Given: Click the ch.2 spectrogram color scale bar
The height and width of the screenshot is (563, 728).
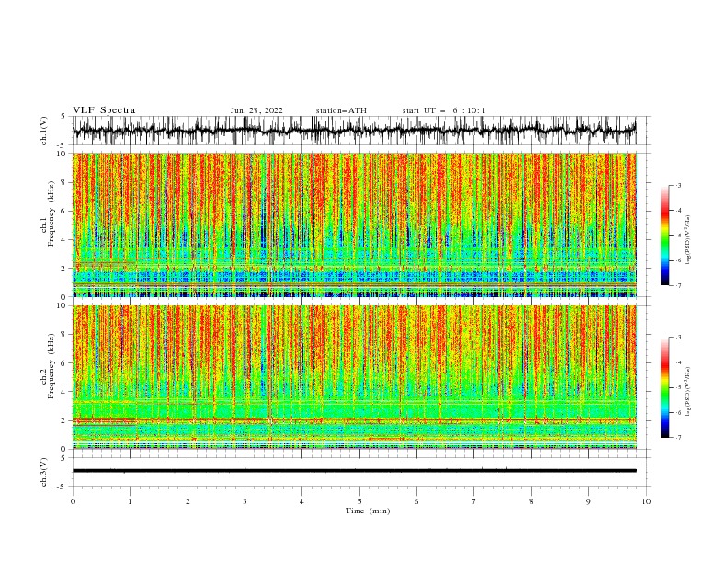Looking at the screenshot, I should (x=665, y=387).
